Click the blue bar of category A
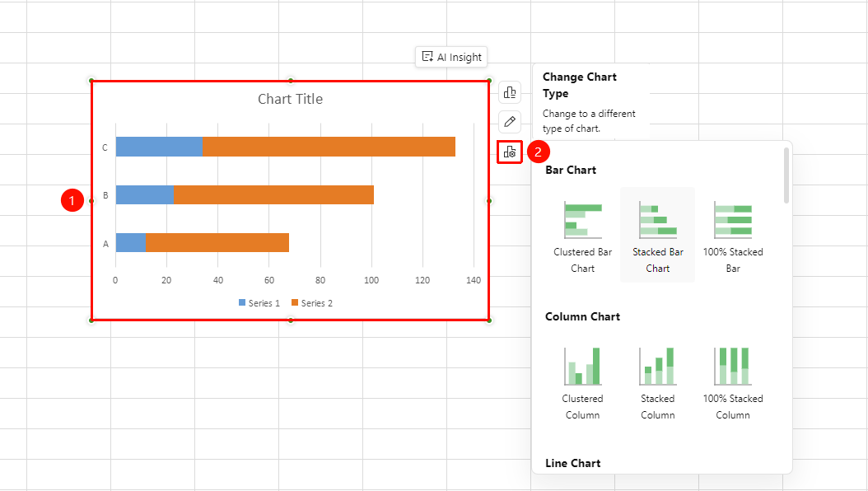Screen dimensions: 868x491 tap(131, 242)
